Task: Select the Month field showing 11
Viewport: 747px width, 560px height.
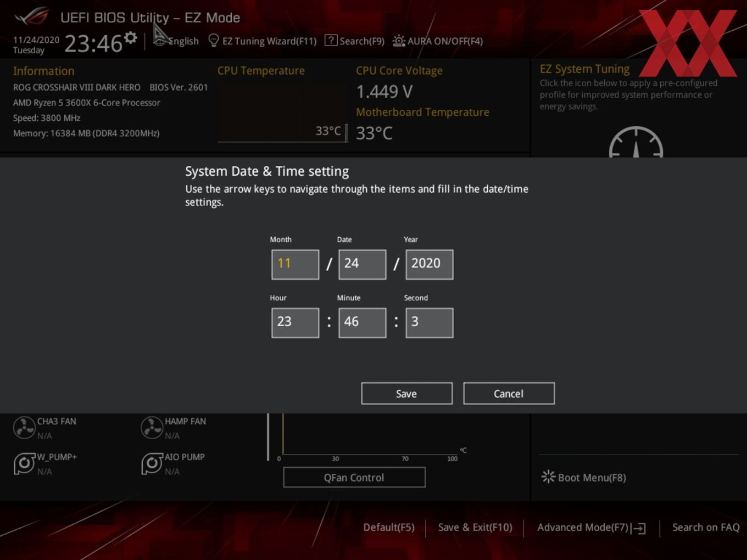Action: tap(295, 264)
